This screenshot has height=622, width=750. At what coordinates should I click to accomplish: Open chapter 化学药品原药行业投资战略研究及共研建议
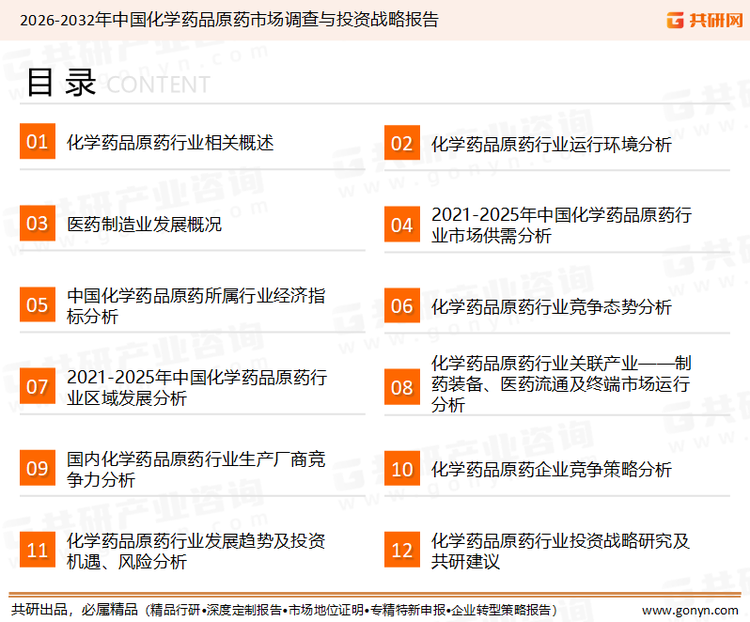click(x=561, y=551)
